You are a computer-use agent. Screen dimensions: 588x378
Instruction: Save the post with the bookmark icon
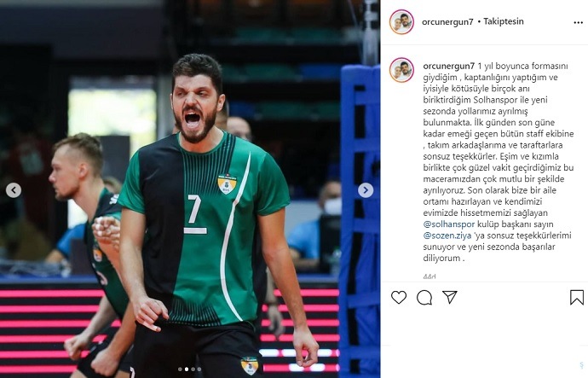point(577,297)
